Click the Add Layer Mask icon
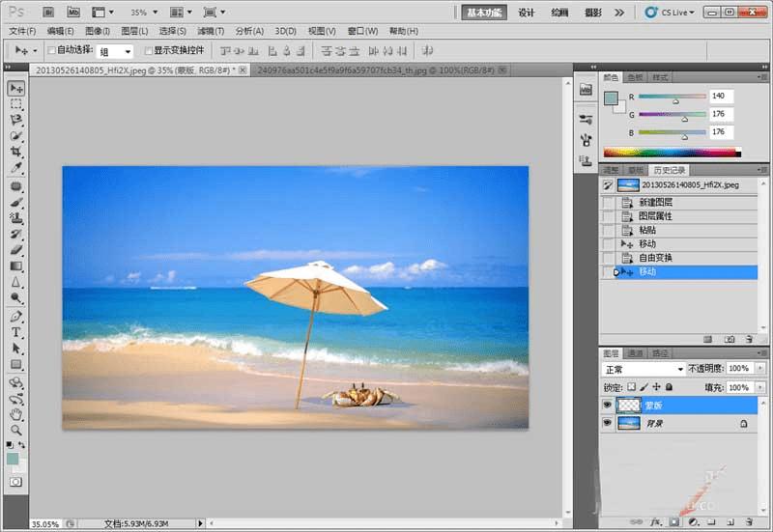Screen dimensions: 773x532 click(673, 522)
